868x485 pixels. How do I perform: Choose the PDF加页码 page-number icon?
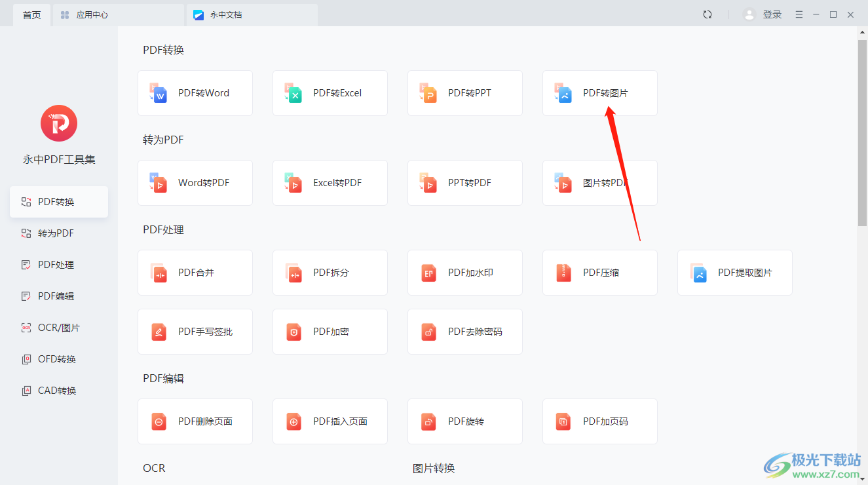[563, 421]
